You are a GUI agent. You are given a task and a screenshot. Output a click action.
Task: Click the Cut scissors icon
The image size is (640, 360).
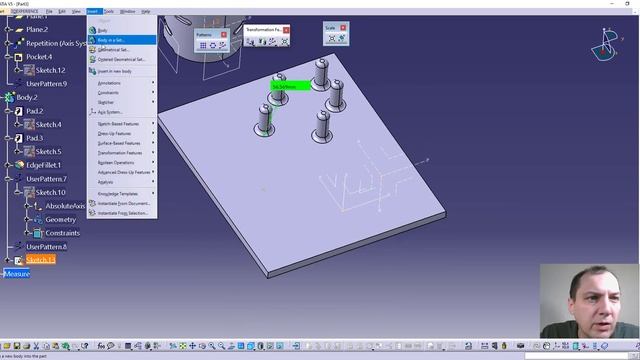36,346
